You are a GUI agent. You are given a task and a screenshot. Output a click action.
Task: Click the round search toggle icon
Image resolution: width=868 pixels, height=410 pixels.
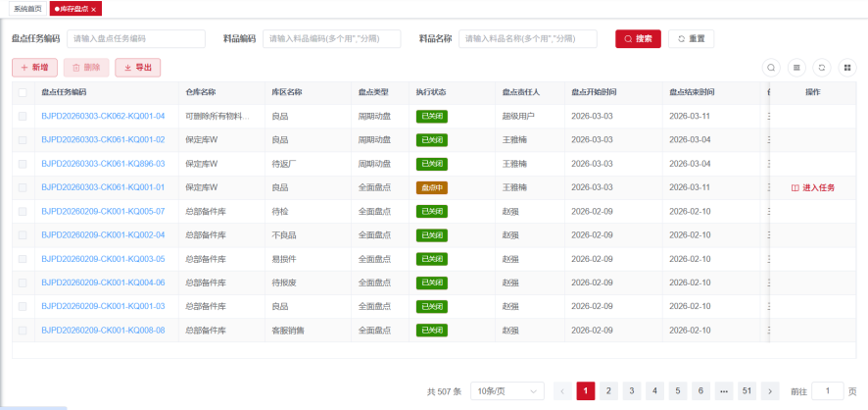click(771, 68)
